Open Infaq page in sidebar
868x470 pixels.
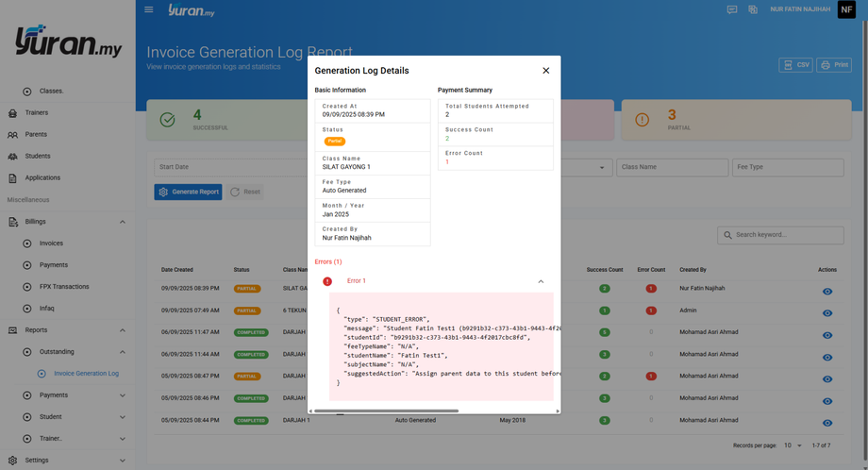coord(46,309)
